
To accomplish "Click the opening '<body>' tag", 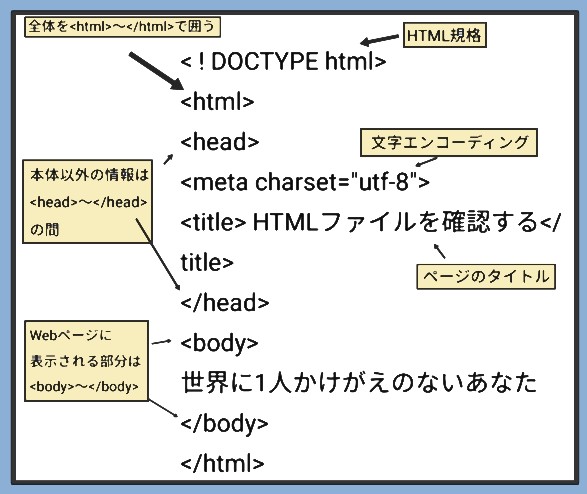I will coord(219,344).
